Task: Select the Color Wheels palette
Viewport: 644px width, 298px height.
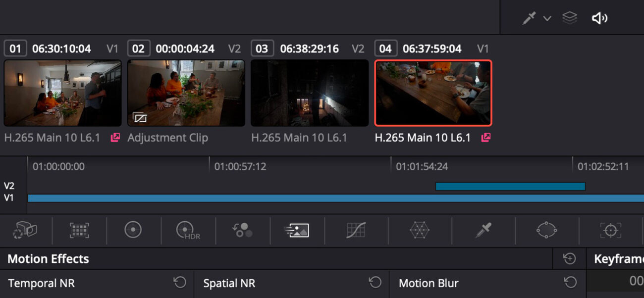Action: pyautogui.click(x=133, y=230)
